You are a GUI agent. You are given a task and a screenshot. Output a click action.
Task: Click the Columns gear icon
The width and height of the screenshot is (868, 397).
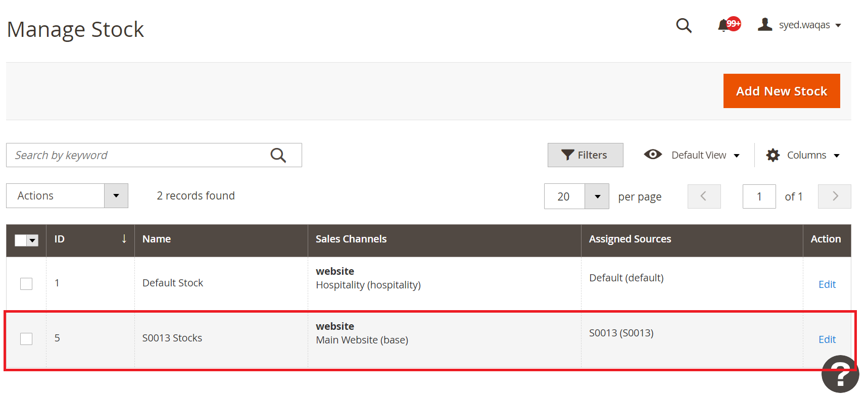[x=773, y=155]
